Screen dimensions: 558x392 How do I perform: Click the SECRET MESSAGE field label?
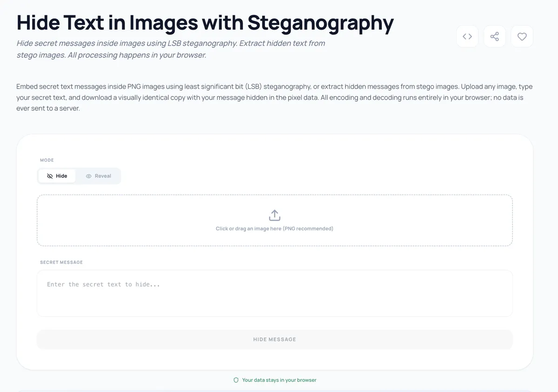(61, 262)
